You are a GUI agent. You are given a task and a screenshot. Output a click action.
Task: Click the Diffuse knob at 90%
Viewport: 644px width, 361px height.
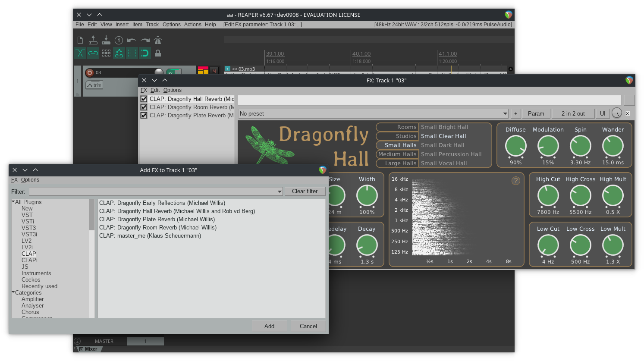[515, 146]
